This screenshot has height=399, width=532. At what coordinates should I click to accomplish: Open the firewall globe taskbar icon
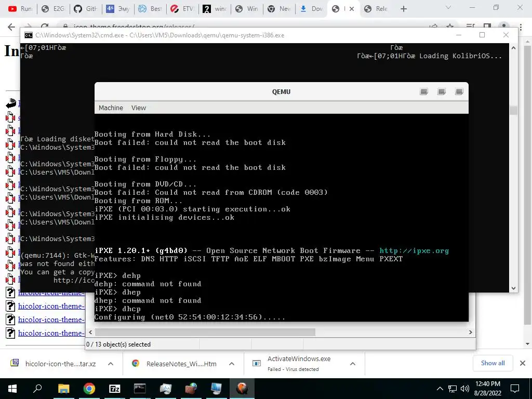[191, 389]
